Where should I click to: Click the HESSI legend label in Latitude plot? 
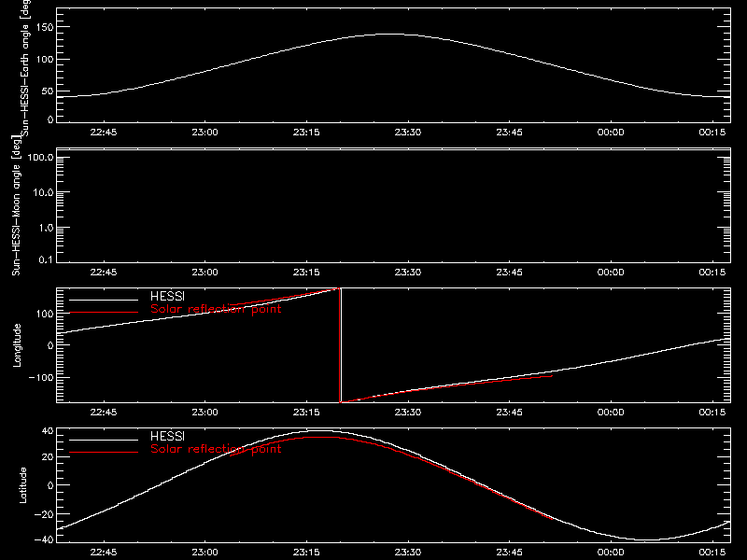click(x=167, y=436)
